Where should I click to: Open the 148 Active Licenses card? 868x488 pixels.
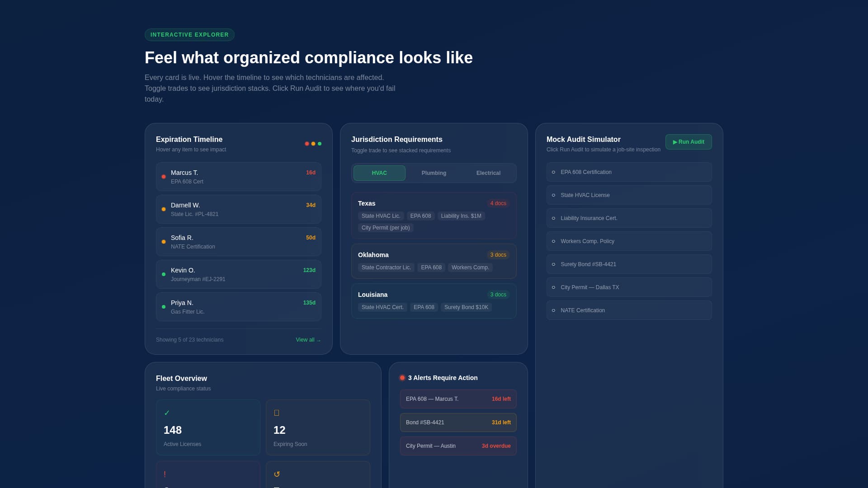coord(208,427)
